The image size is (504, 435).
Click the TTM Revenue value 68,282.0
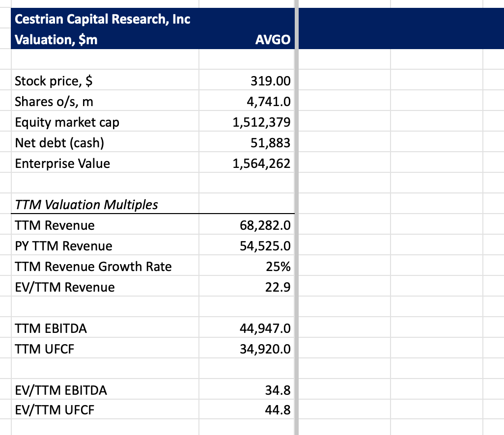247,224
